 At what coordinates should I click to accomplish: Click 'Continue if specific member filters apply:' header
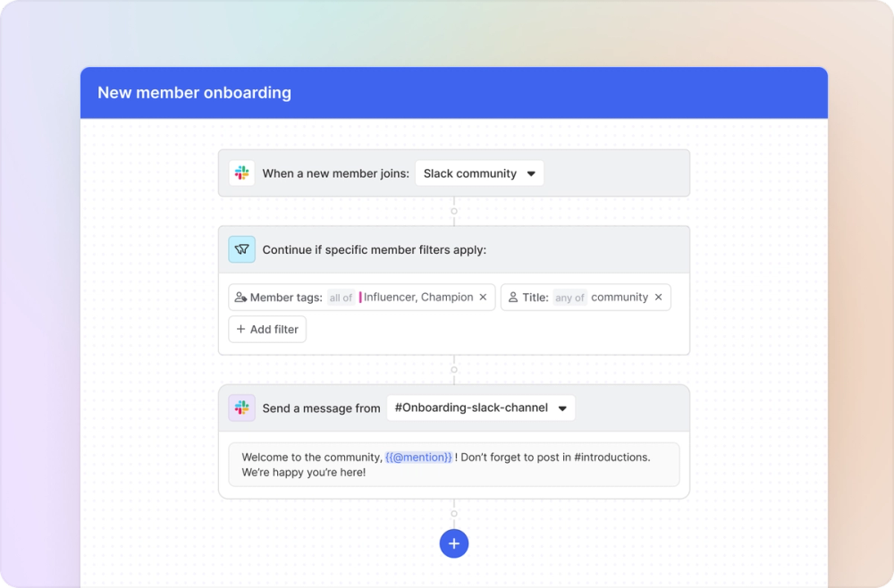tap(374, 250)
